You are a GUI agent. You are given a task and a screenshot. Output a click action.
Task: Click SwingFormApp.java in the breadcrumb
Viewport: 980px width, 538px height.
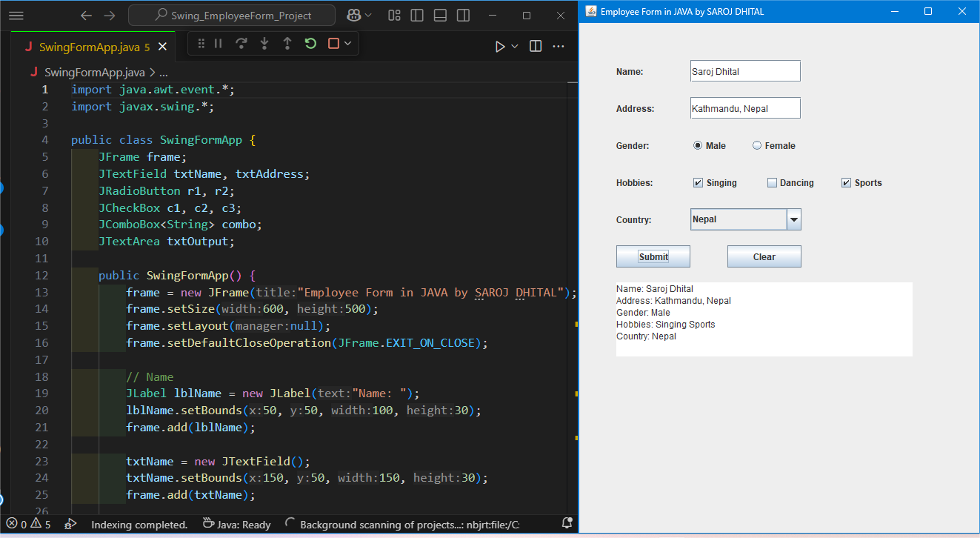(x=94, y=73)
